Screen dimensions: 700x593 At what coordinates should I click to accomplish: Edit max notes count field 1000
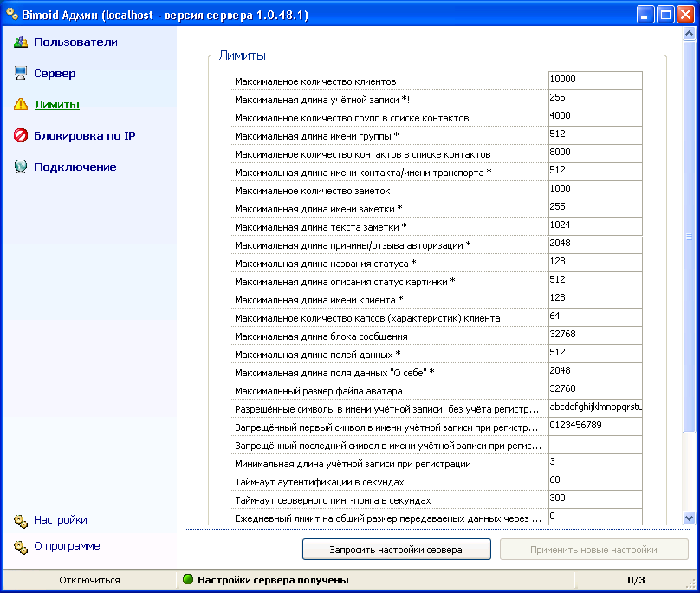coord(595,190)
